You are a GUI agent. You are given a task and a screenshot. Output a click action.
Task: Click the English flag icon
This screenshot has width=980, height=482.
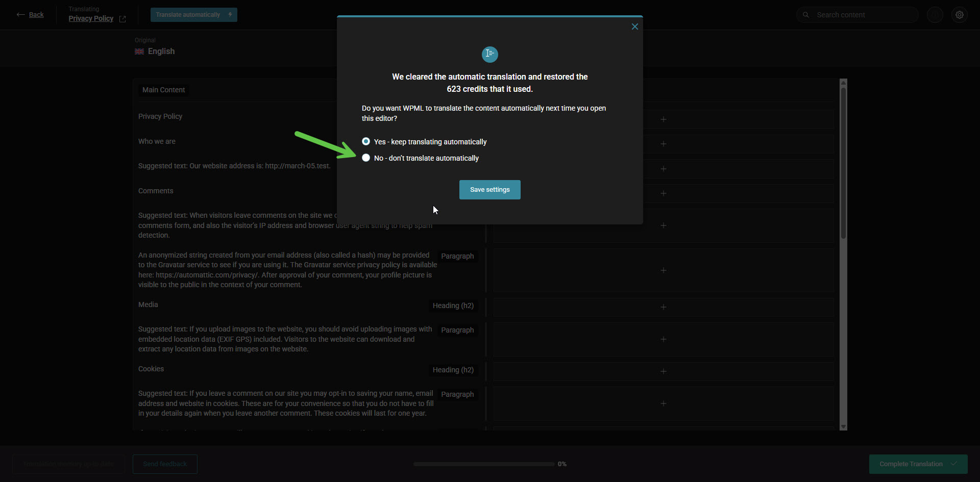coord(139,52)
